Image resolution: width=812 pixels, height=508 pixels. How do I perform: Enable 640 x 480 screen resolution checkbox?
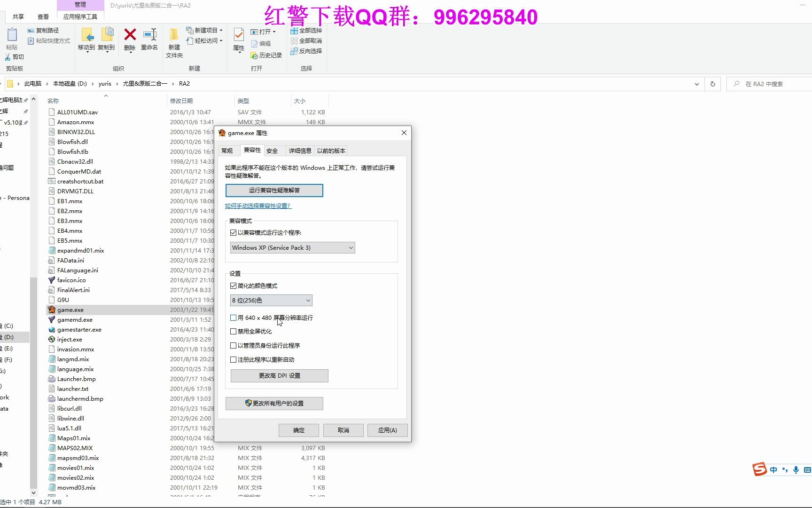[x=234, y=318]
